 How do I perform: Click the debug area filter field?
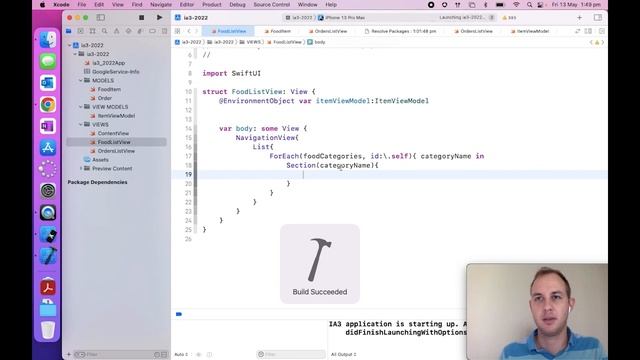click(x=291, y=354)
